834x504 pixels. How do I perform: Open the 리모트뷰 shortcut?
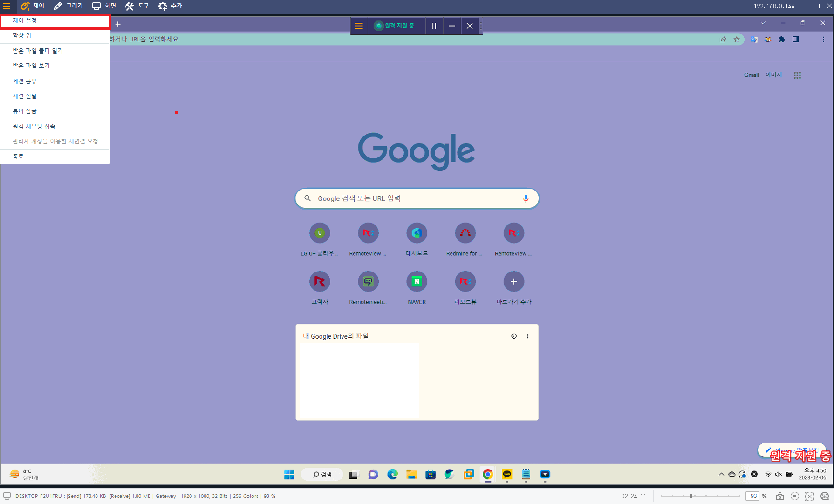(465, 289)
